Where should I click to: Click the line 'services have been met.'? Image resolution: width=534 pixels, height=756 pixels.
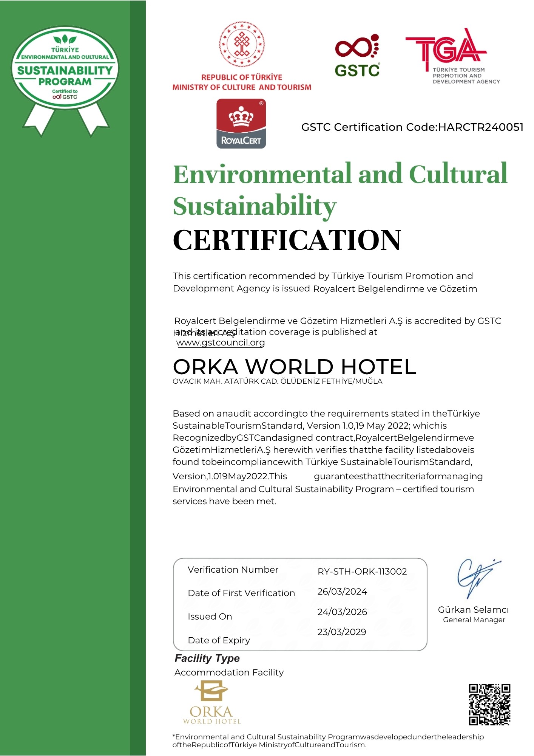pyautogui.click(x=224, y=501)
